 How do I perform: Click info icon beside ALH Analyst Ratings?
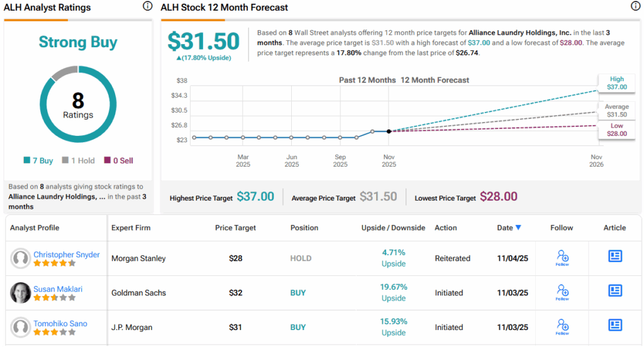tap(147, 6)
